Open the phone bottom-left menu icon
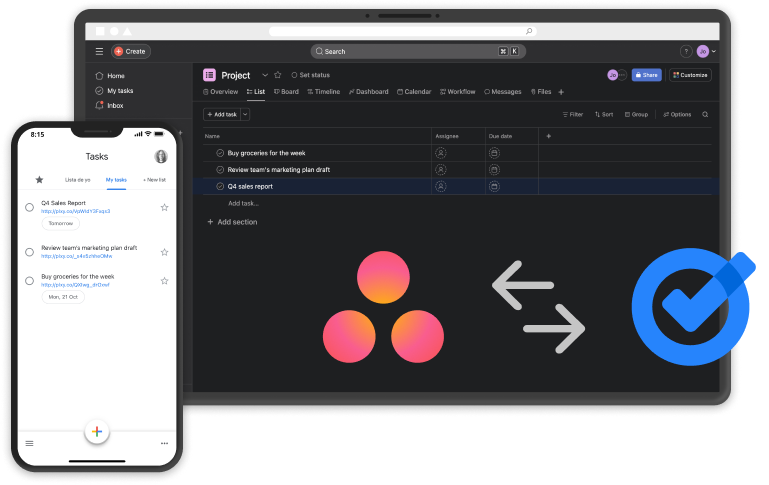 (x=29, y=443)
